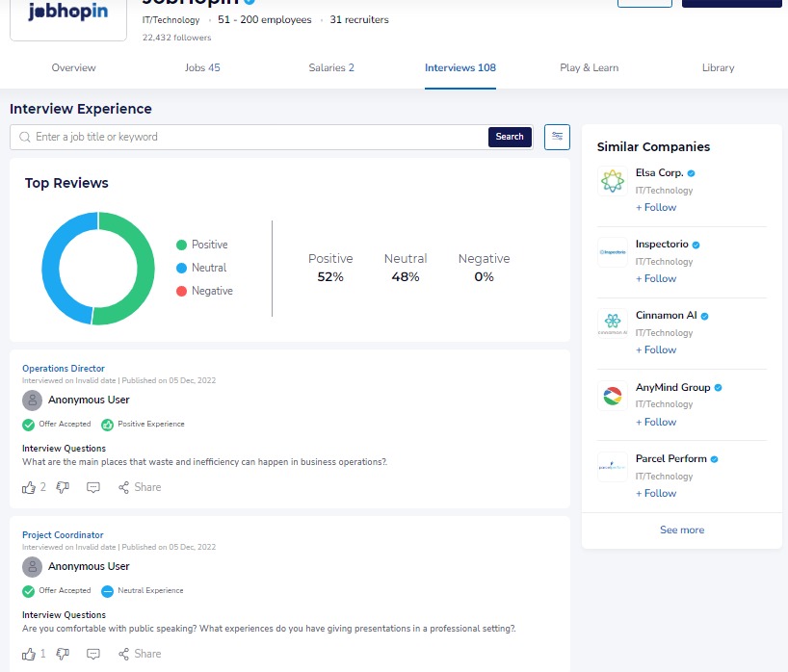Click the search magnifier icon in the field
Screen dimensions: 788x672
(25, 137)
